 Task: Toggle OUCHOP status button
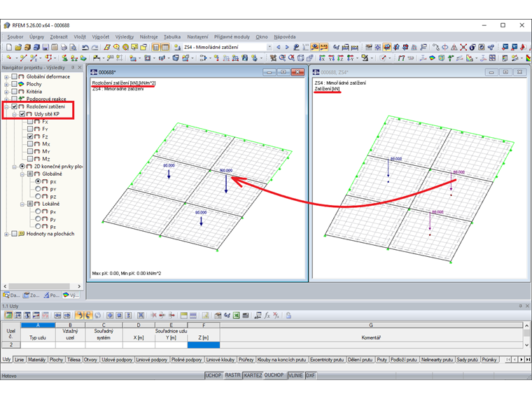[274, 375]
